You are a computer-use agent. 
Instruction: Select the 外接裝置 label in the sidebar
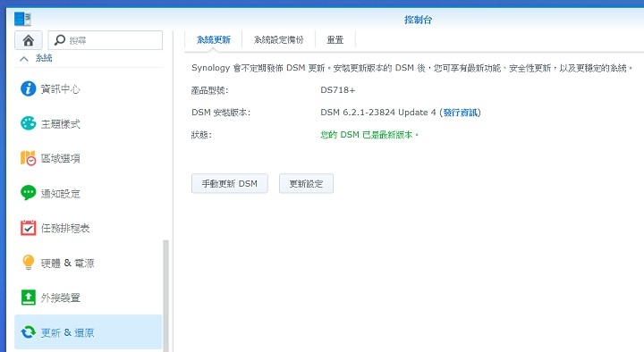(61, 298)
